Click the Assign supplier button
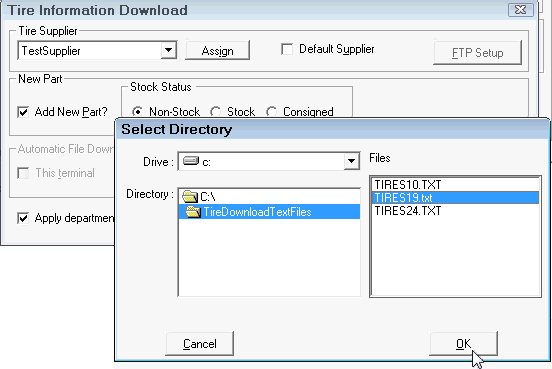 217,50
